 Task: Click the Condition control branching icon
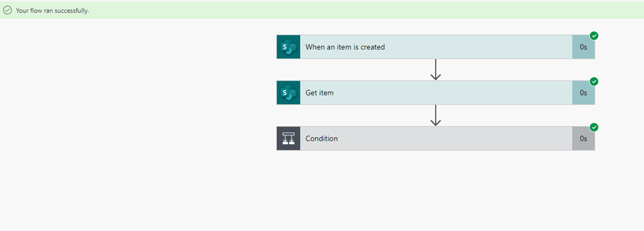[x=288, y=138]
